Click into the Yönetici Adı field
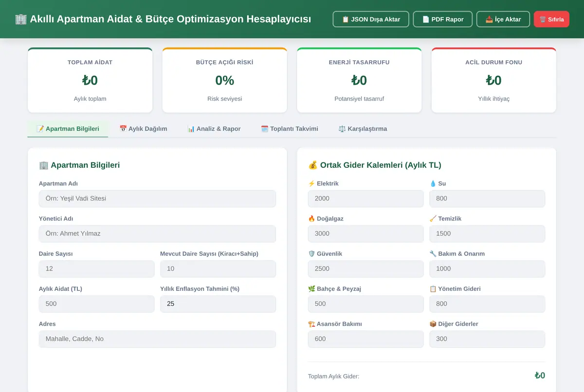Viewport: 584px width, 392px height. click(157, 233)
